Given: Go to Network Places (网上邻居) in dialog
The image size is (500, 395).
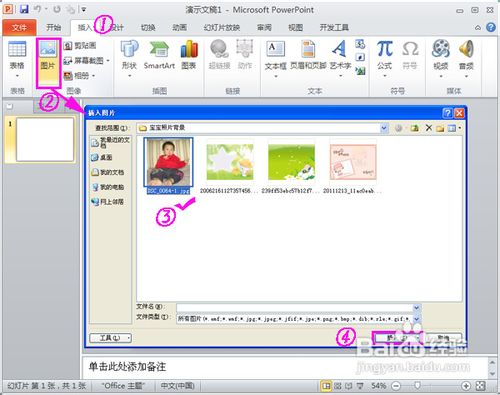Looking at the screenshot, I should pyautogui.click(x=108, y=202).
